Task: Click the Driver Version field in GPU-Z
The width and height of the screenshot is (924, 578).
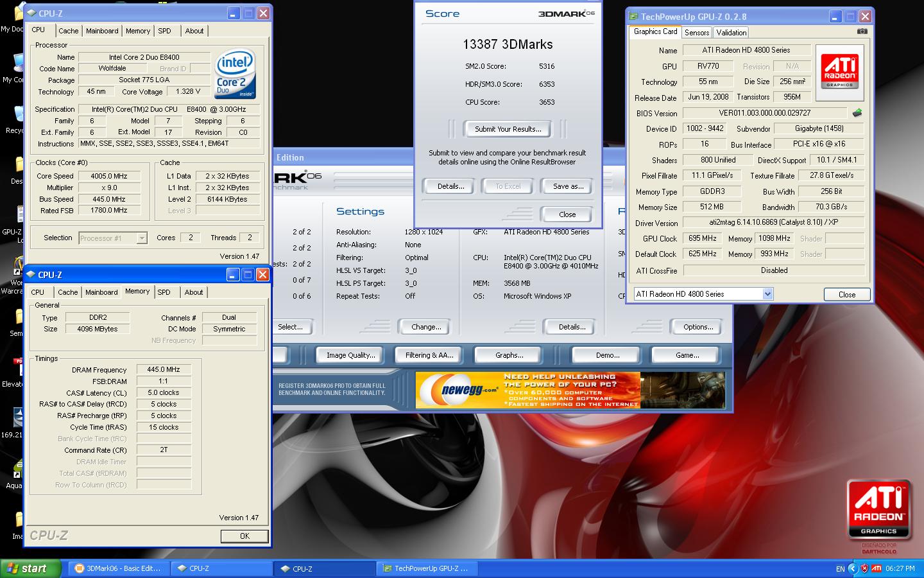Action: [x=773, y=222]
